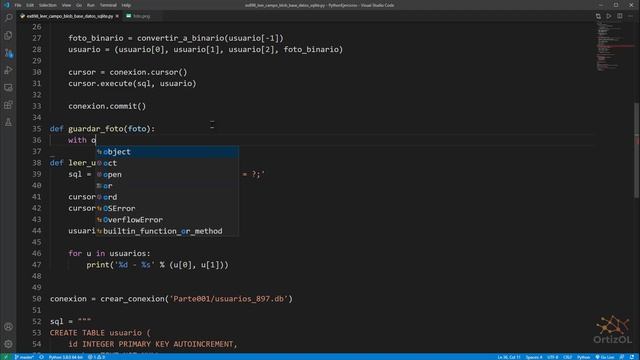The height and width of the screenshot is (360, 640).
Task: Click the 'Parte001/usuarios_897.db' string
Action: click(x=229, y=299)
